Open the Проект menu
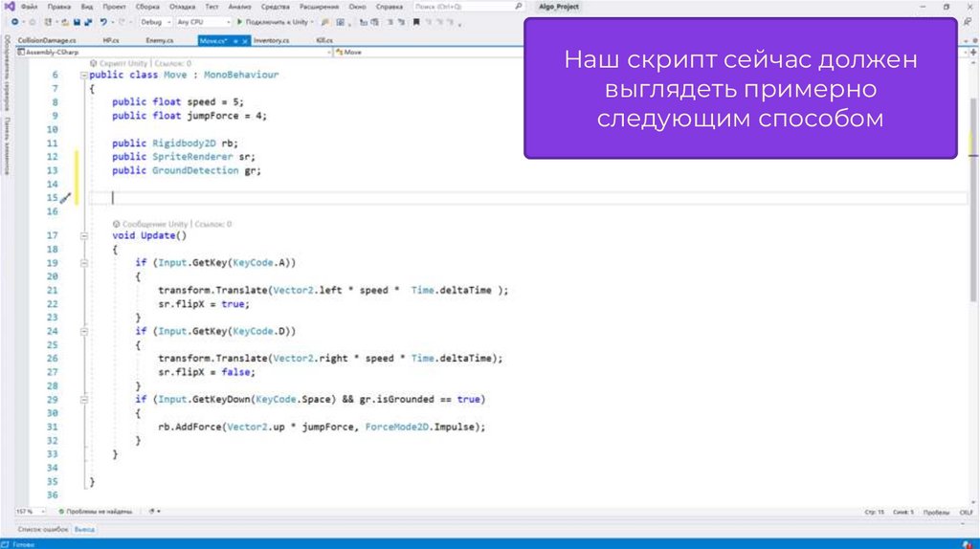The height and width of the screenshot is (549, 980). [115, 7]
